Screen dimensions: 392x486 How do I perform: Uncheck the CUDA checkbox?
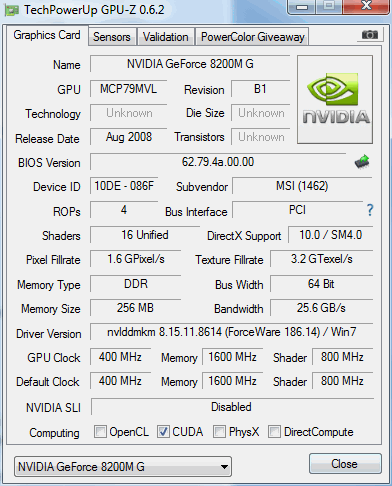click(163, 432)
